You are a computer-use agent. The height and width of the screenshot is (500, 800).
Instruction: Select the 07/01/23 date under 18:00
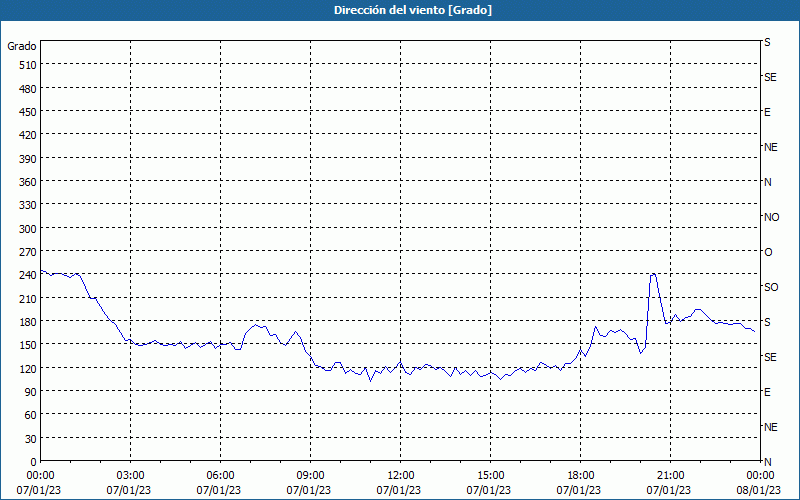coord(579,490)
